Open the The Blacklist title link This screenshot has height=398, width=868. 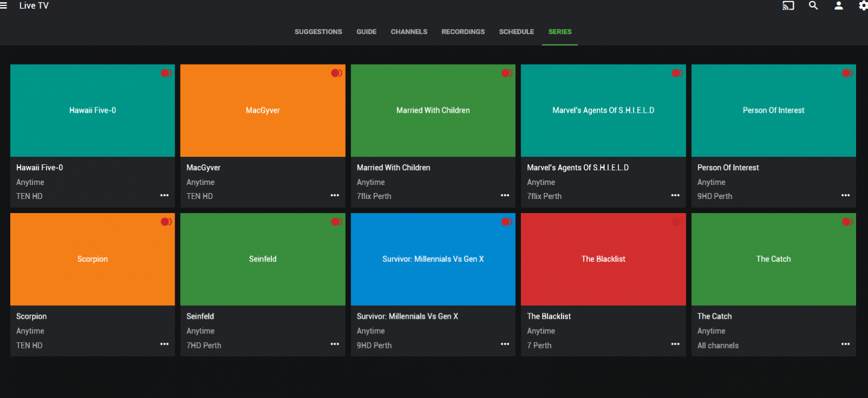549,316
